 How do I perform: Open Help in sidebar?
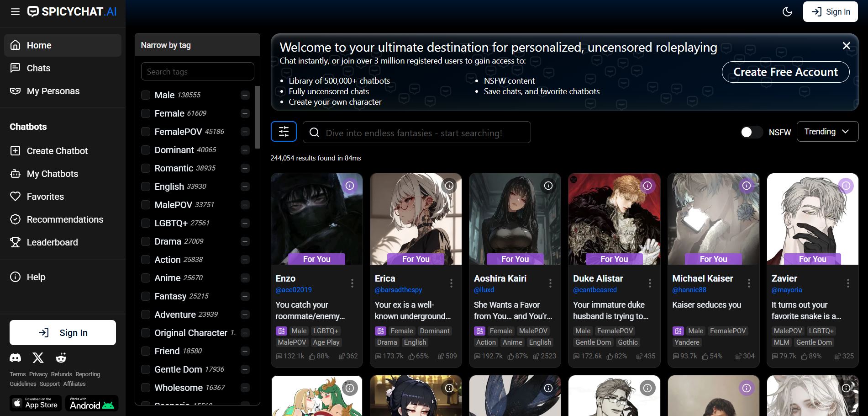click(63, 277)
